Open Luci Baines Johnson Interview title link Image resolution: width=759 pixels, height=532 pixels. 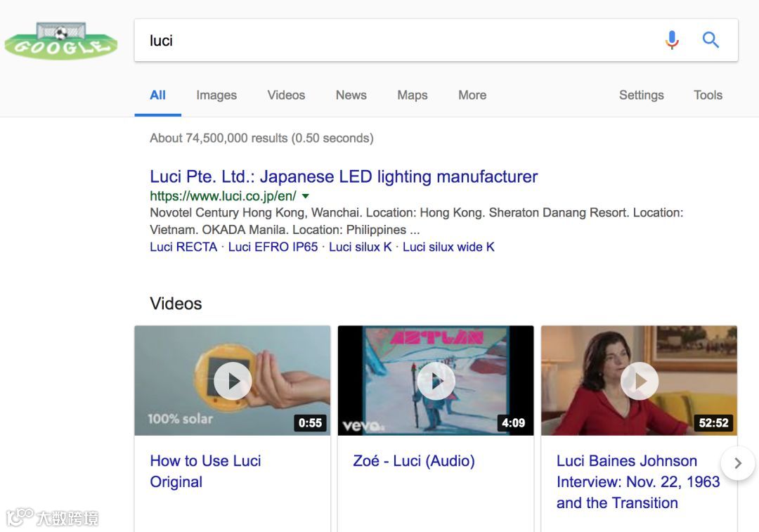point(638,481)
